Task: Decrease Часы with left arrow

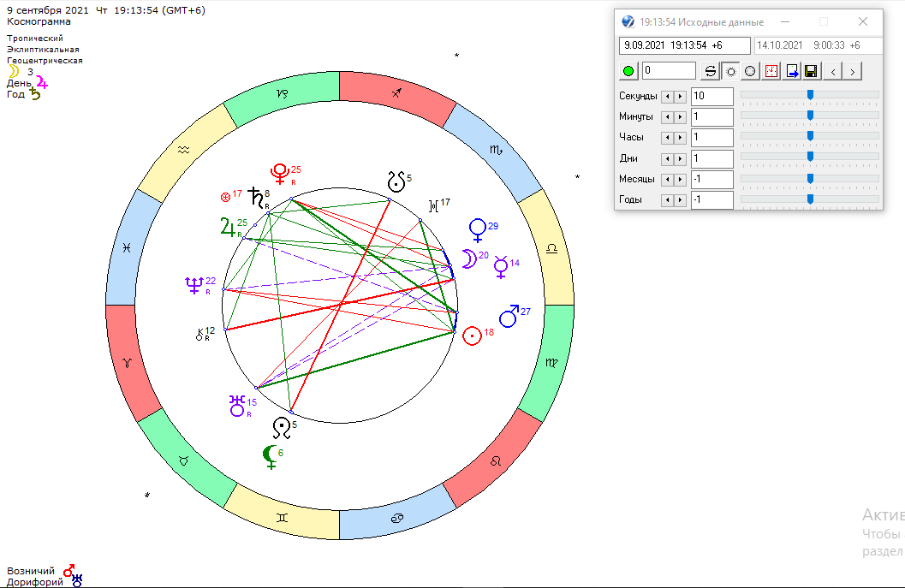Action: point(667,138)
